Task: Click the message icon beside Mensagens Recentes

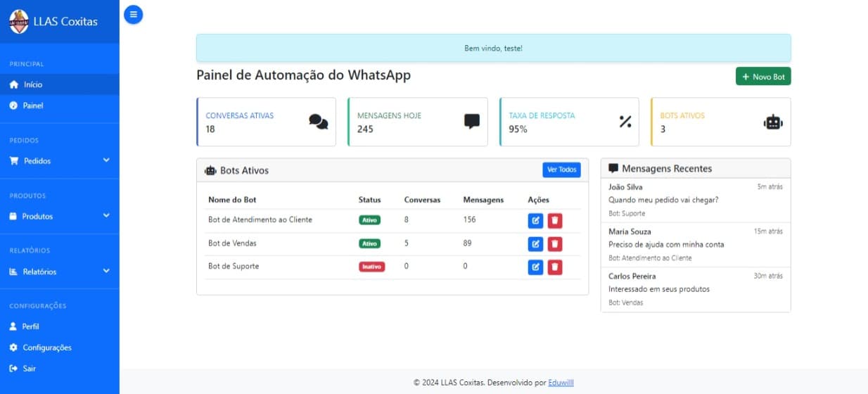Action: (x=613, y=169)
